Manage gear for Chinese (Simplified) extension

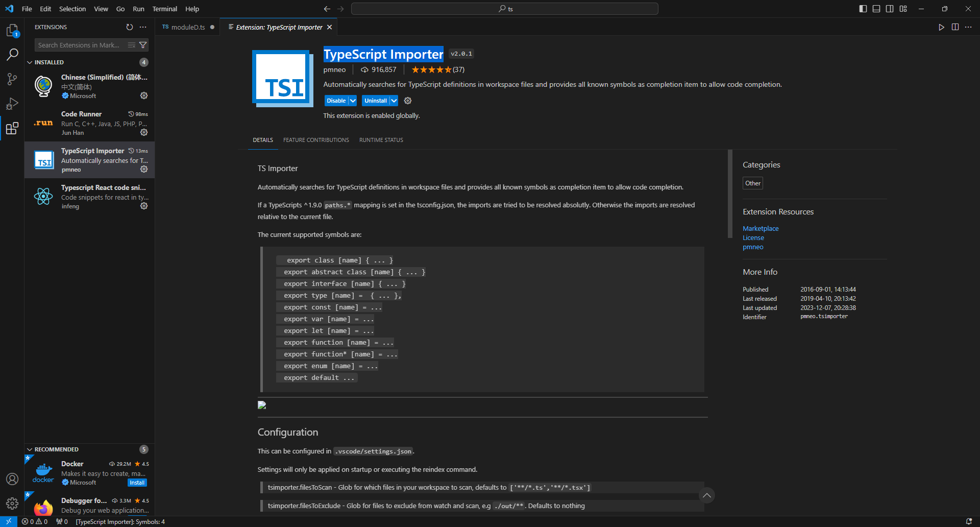[144, 95]
